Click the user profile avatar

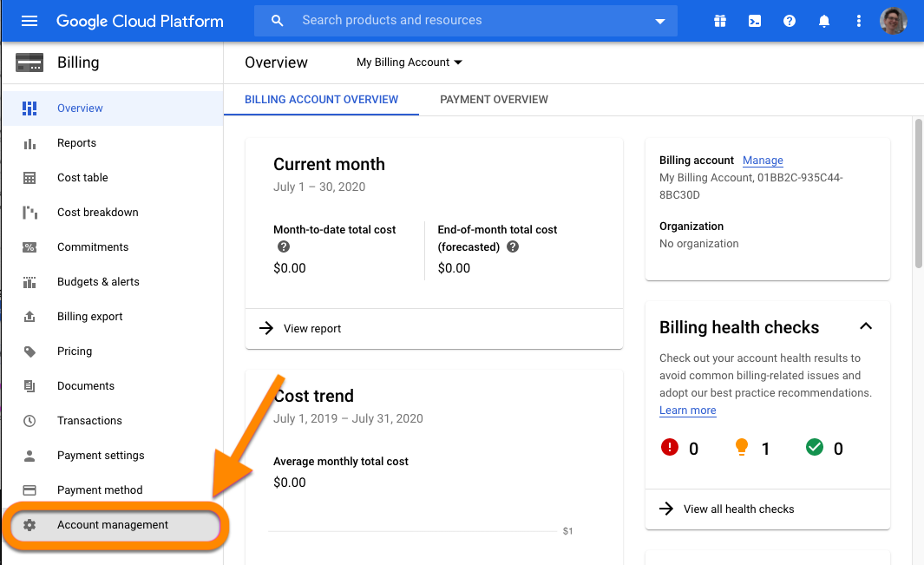893,21
